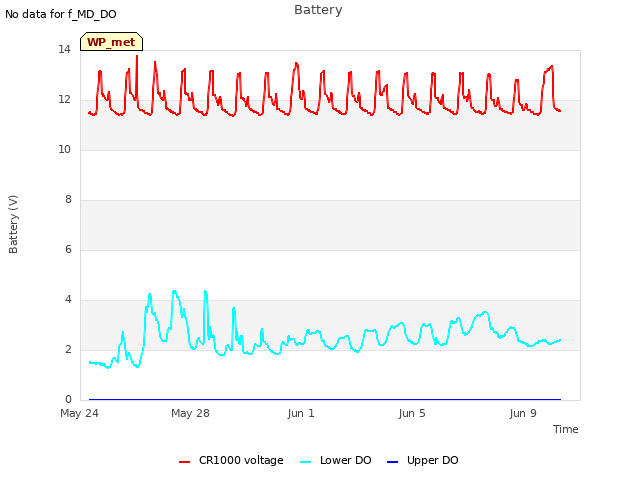Click the y-axis tick label 10
Image resolution: width=640 pixels, height=480 pixels.
[64, 150]
